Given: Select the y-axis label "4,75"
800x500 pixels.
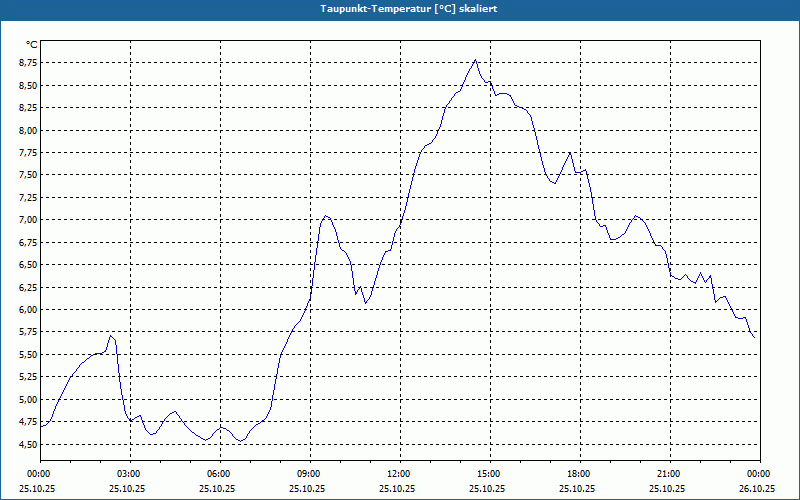Looking at the screenshot, I should tap(28, 422).
